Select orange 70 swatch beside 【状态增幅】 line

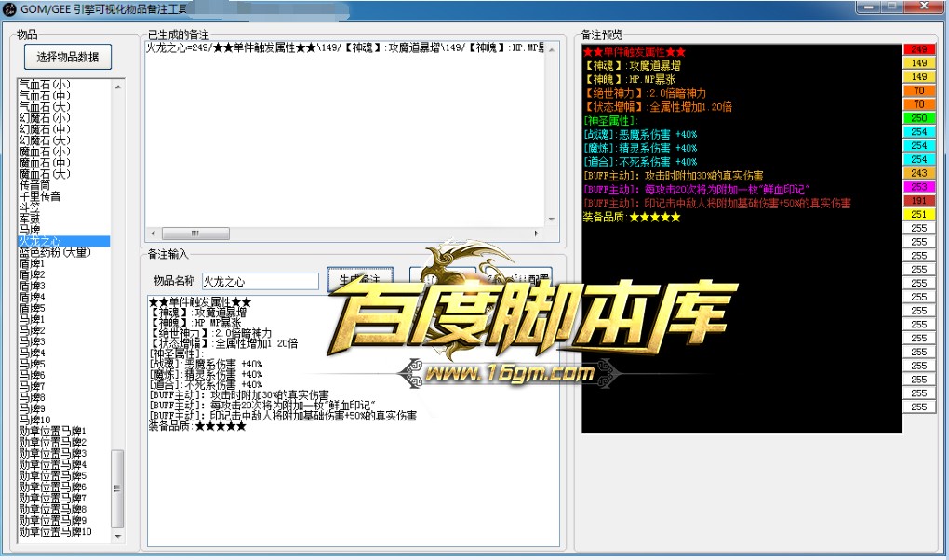(x=919, y=104)
